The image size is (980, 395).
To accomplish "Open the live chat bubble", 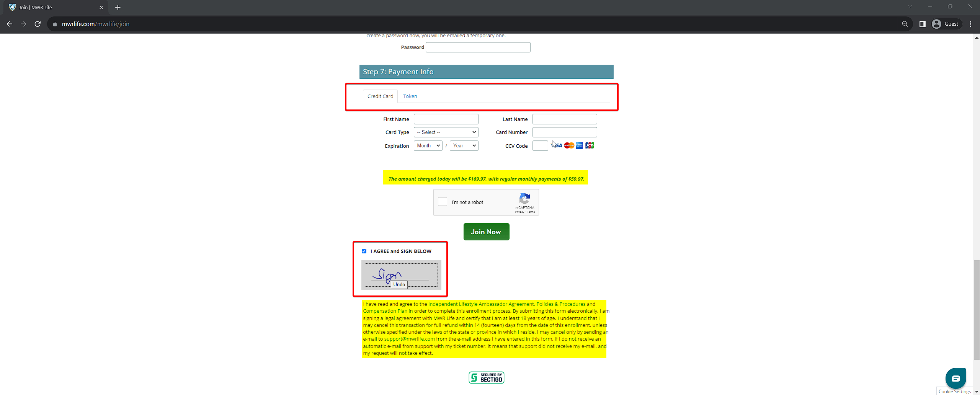I will pyautogui.click(x=956, y=378).
